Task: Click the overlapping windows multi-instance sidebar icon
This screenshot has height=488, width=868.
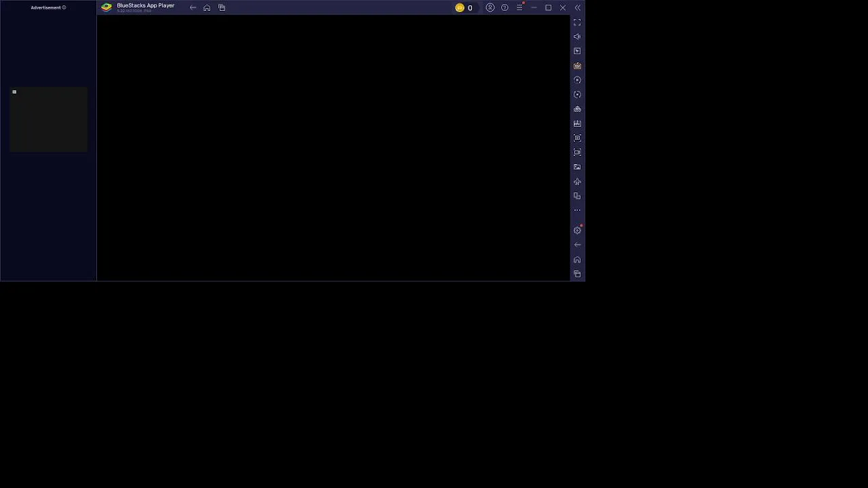Action: tap(577, 196)
